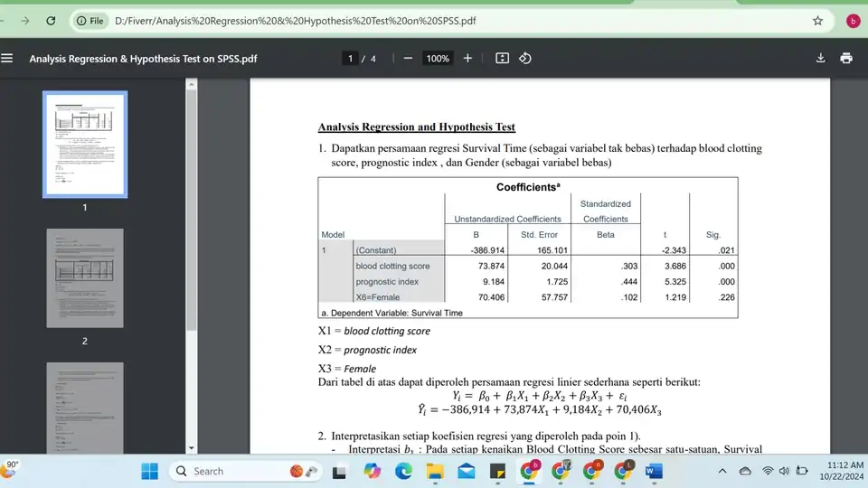The image size is (868, 488).
Task: Click the Dependent Variable: Survival Time footnote
Action: (392, 313)
